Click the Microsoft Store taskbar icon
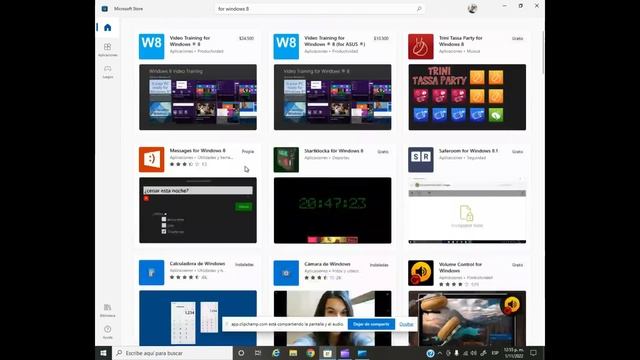640x360 pixels. 327,353
